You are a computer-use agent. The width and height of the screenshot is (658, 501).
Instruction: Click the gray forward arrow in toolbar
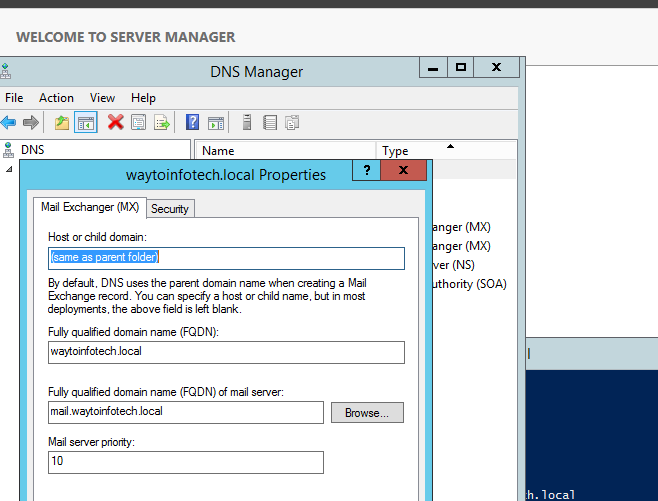coord(31,123)
